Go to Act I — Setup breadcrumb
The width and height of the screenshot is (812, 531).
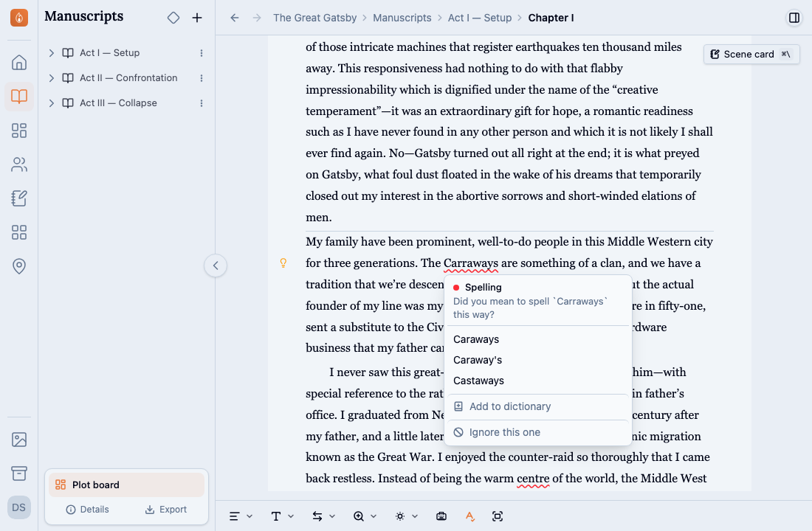point(480,18)
